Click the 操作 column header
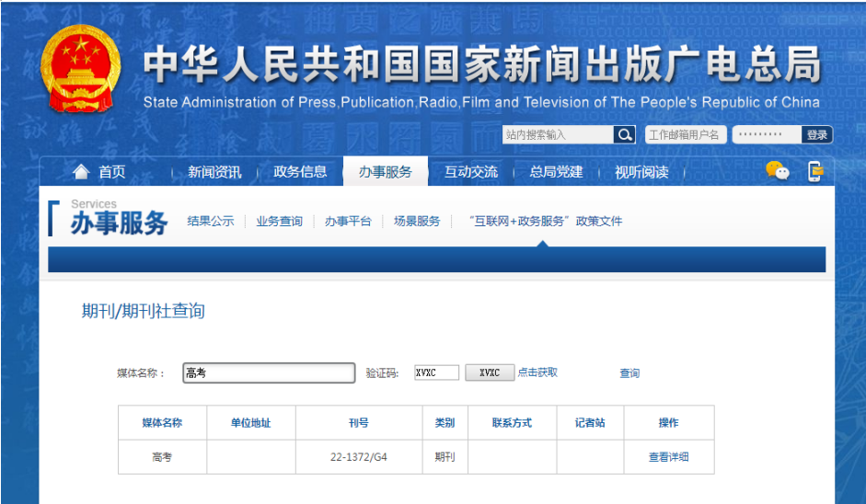 [669, 423]
